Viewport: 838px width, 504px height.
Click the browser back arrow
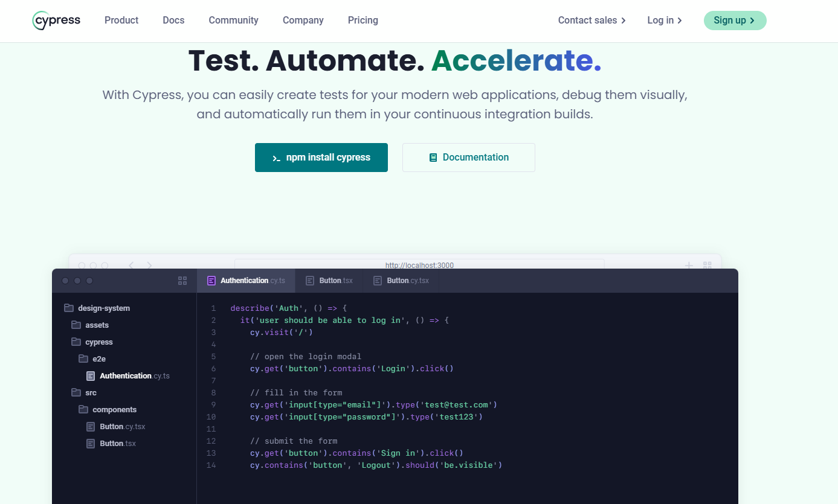tap(131, 265)
